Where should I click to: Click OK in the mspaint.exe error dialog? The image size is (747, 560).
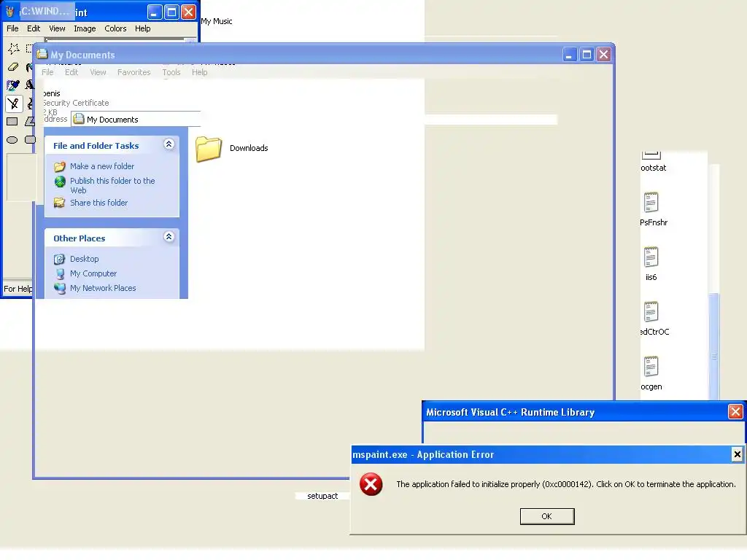547,516
